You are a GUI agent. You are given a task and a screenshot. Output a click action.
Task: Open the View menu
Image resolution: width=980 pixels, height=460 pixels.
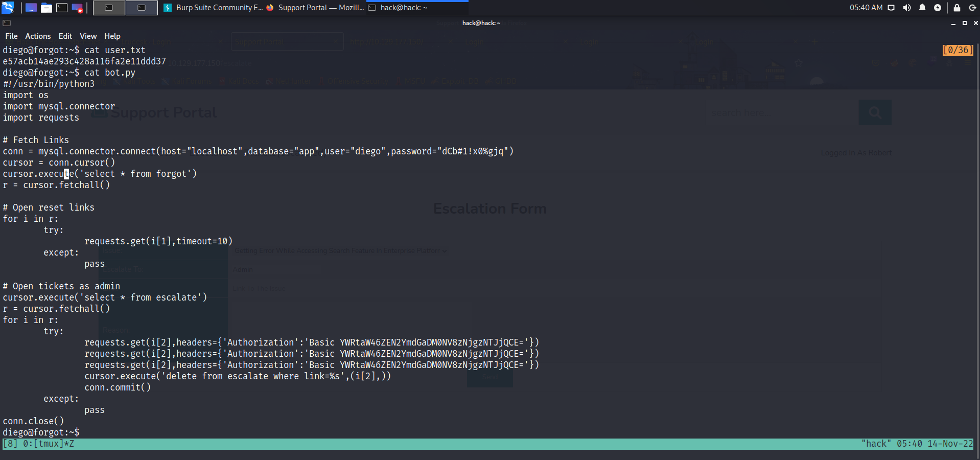point(88,36)
